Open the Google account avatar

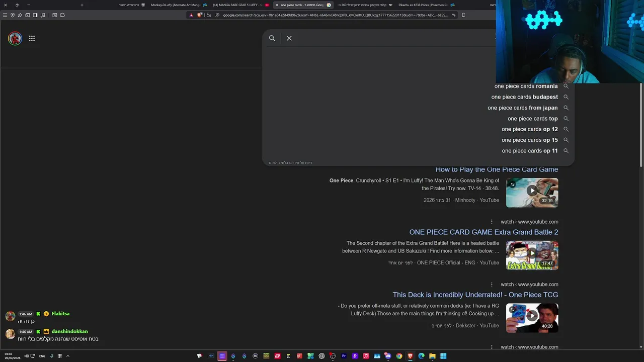tap(15, 38)
